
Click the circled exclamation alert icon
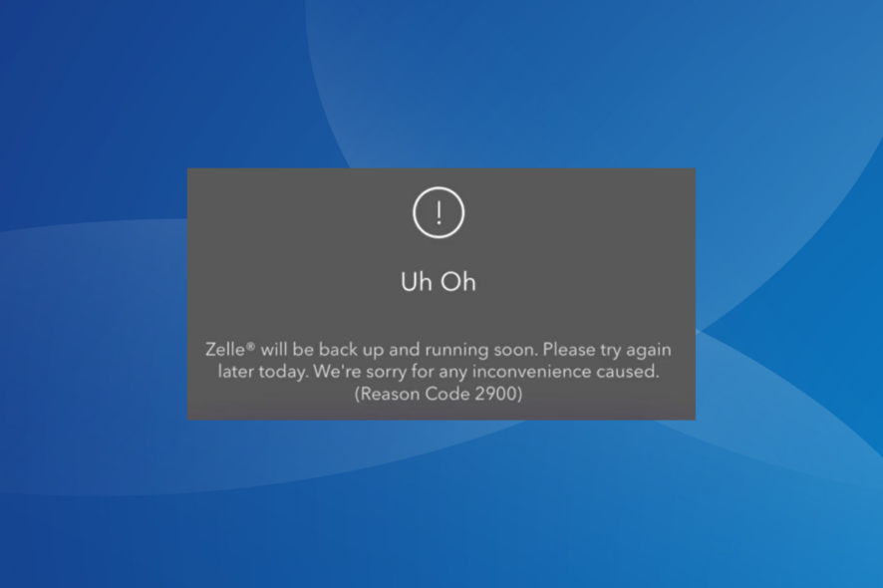tap(439, 213)
